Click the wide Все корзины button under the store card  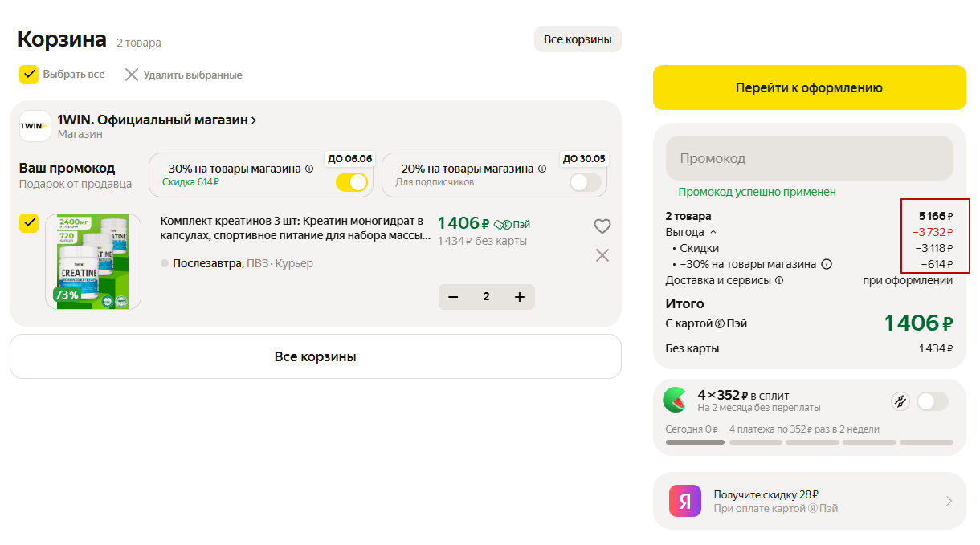(316, 356)
